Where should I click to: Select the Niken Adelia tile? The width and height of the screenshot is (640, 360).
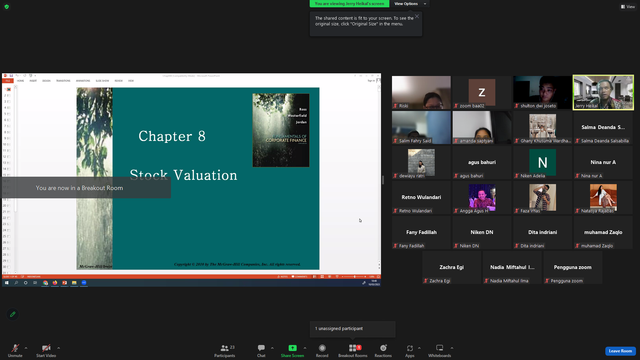[542, 162]
